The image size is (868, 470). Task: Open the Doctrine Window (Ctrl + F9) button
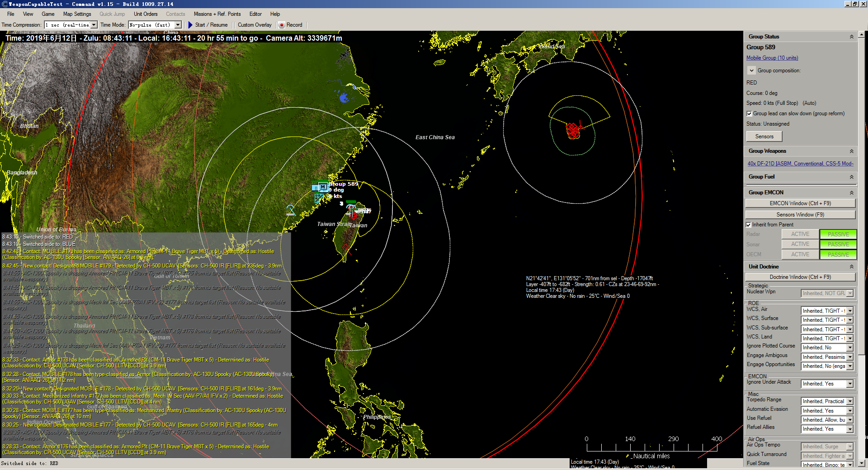[x=800, y=277]
